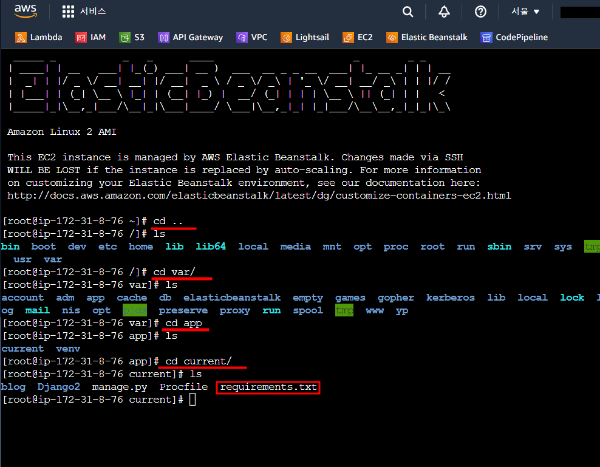Click the Lambda service icon
The image size is (600, 467).
[21, 38]
